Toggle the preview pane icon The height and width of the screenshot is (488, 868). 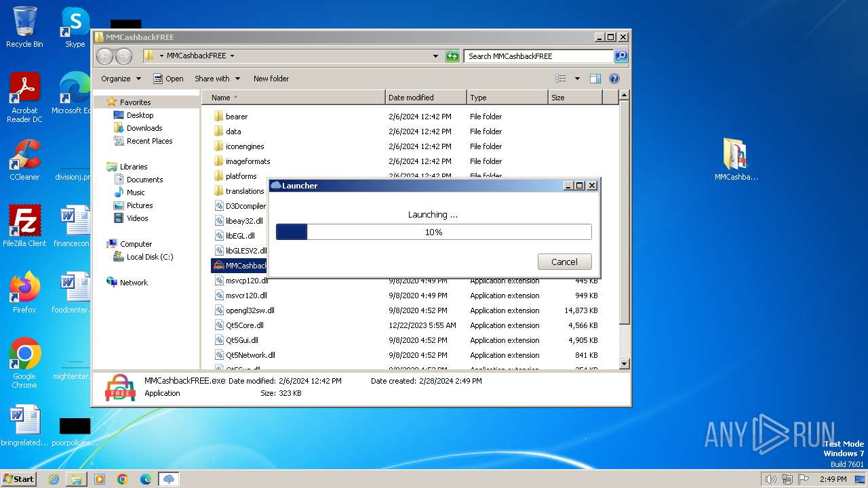(x=595, y=79)
